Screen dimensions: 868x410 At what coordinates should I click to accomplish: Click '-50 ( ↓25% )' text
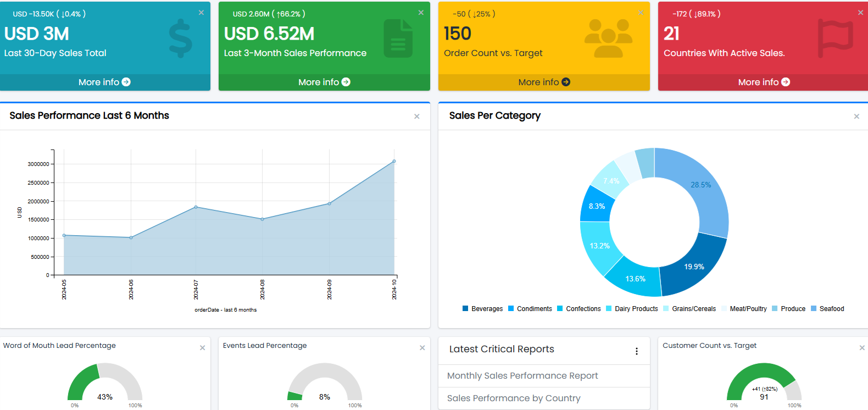[x=474, y=14]
